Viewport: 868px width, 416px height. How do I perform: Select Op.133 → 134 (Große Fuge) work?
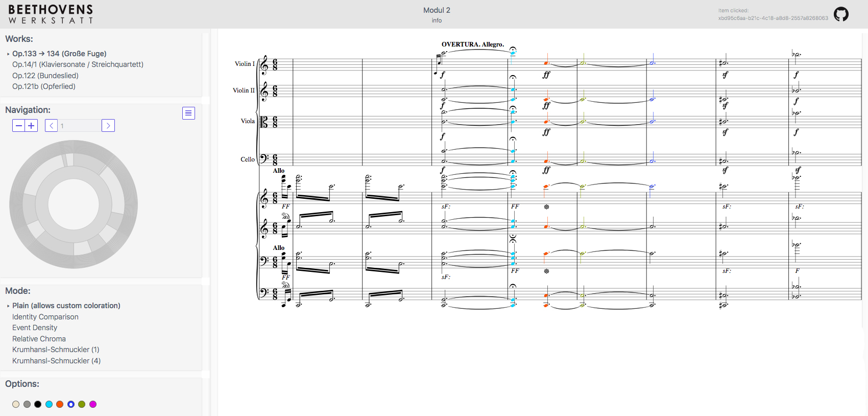pyautogui.click(x=59, y=54)
